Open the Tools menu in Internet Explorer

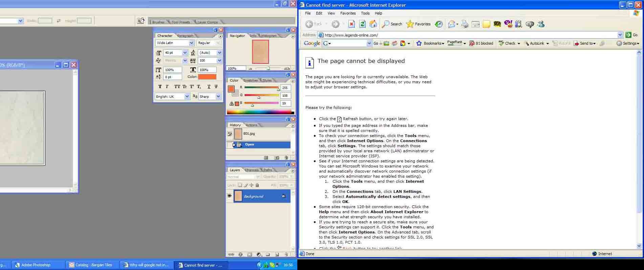[x=365, y=13]
